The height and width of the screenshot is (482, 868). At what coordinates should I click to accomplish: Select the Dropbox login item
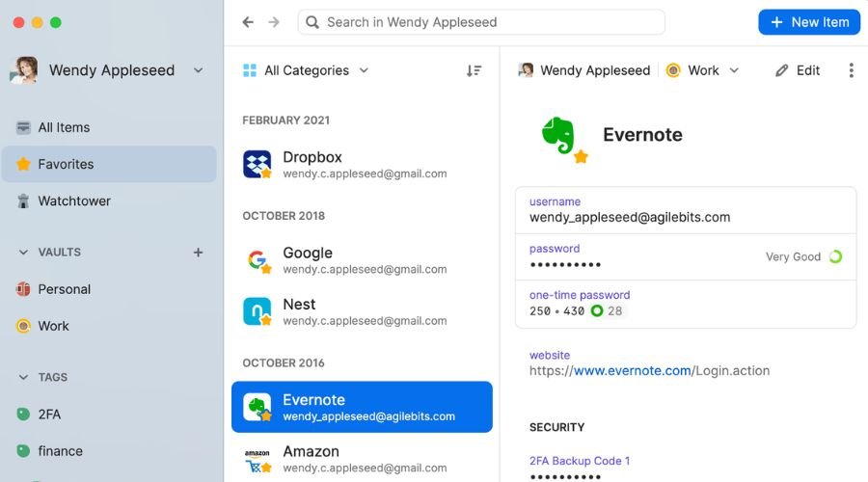click(x=362, y=164)
